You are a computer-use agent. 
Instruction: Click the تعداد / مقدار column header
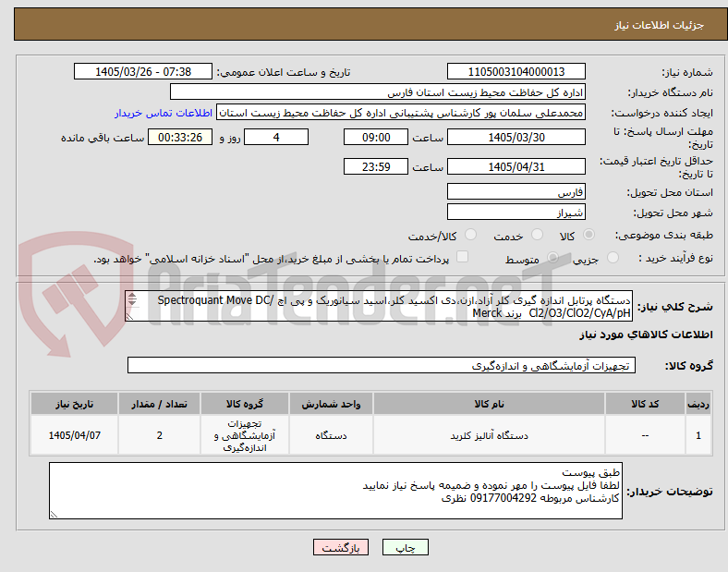coord(159,404)
